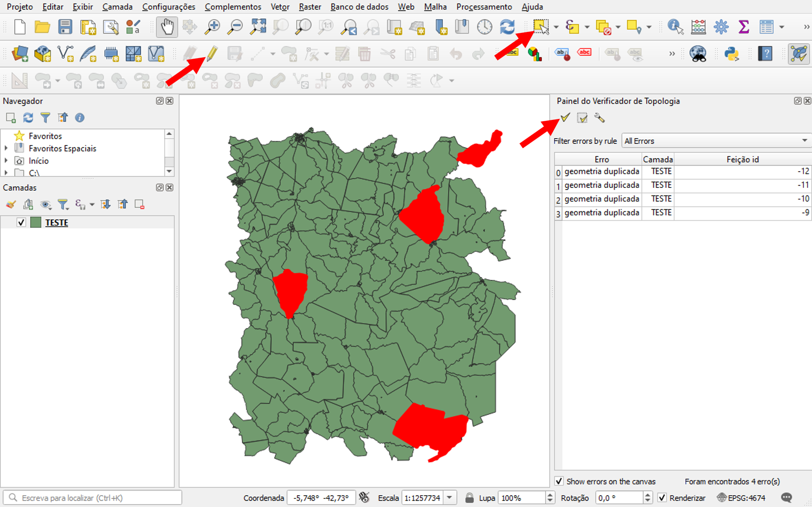The image size is (812, 507).
Task: Open topology checker configure wrench icon
Action: click(x=599, y=118)
